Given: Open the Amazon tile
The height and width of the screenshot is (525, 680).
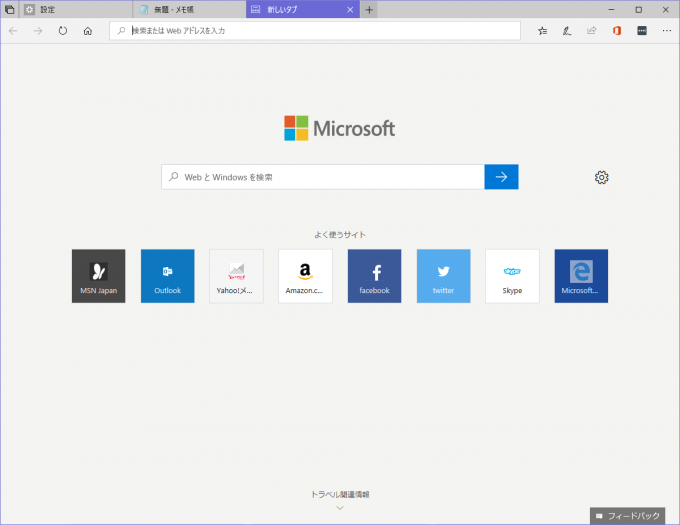Looking at the screenshot, I should (x=305, y=276).
